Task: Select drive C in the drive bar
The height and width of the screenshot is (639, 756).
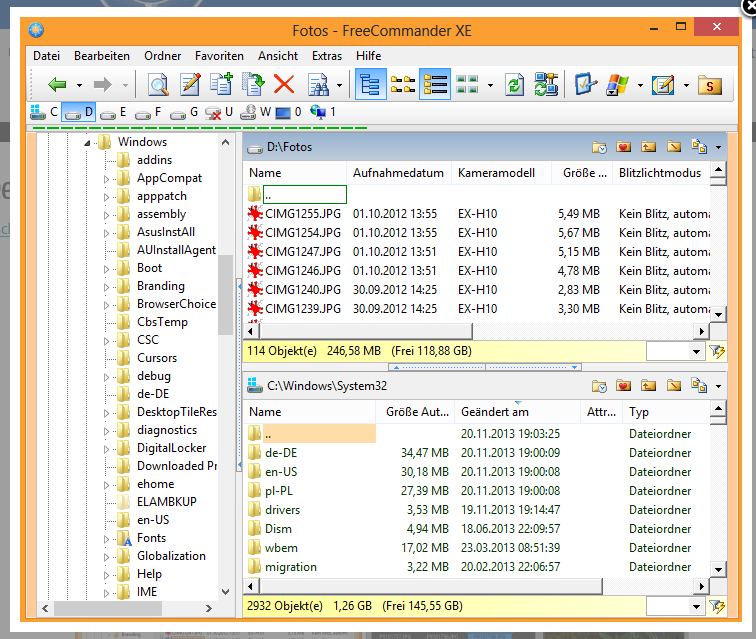Action: tap(44, 112)
